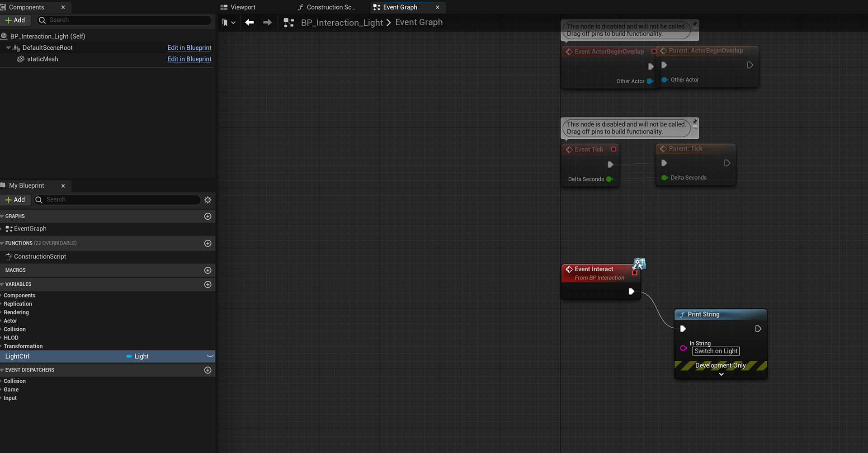
Task: Click Event ActorBeginOverlap node title
Action: [x=609, y=52]
